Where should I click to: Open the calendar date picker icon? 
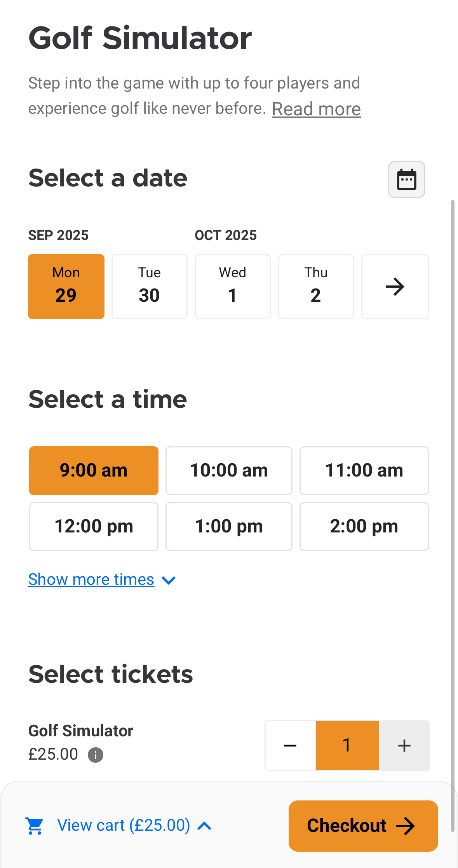[406, 179]
